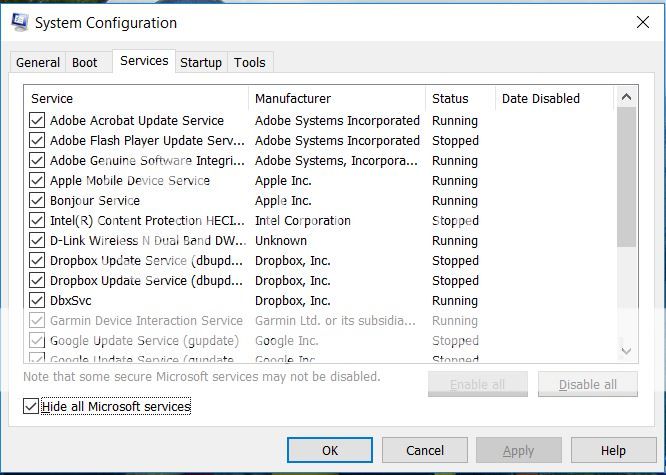Uncheck Adobe Acrobat Update Service checkbox

[x=37, y=121]
